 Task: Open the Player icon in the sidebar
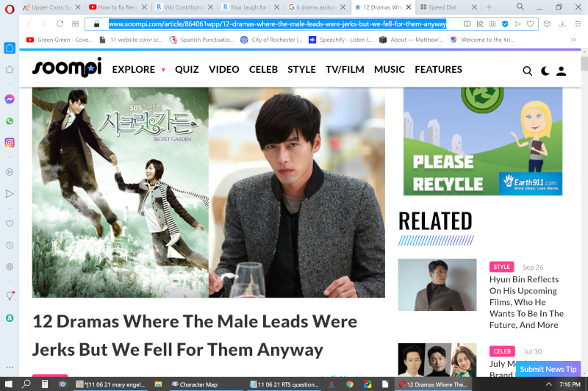coord(10,172)
